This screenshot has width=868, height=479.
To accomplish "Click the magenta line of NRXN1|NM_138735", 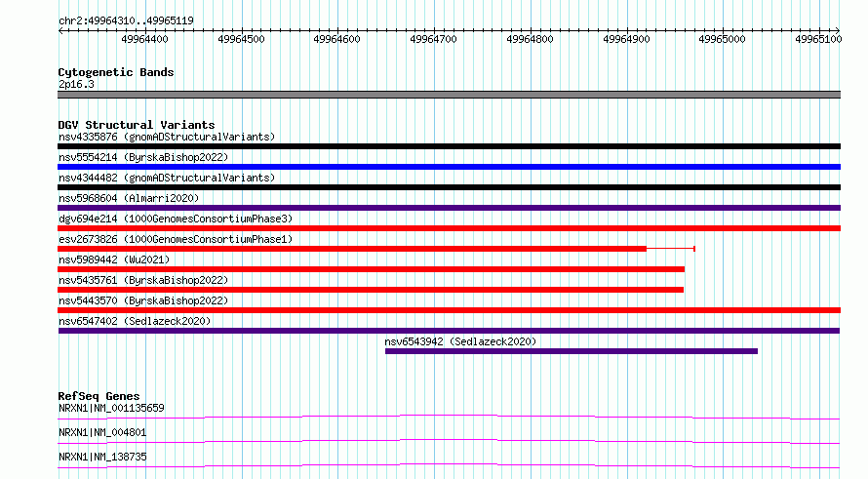I will (x=449, y=465).
